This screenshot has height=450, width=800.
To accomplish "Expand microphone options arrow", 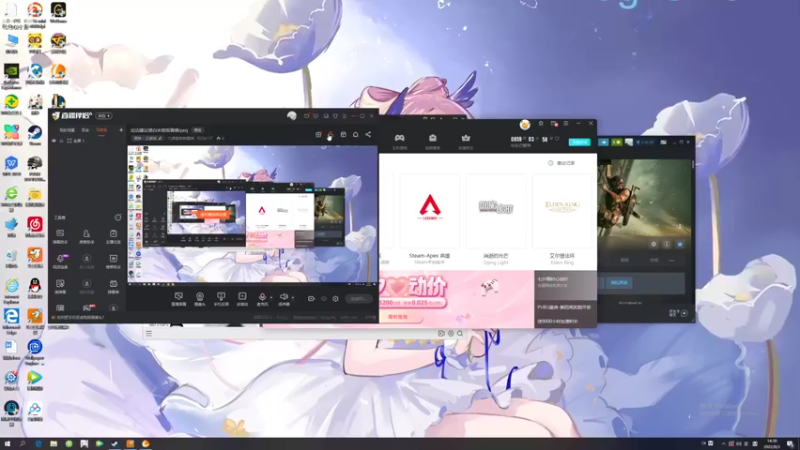I will [x=271, y=297].
